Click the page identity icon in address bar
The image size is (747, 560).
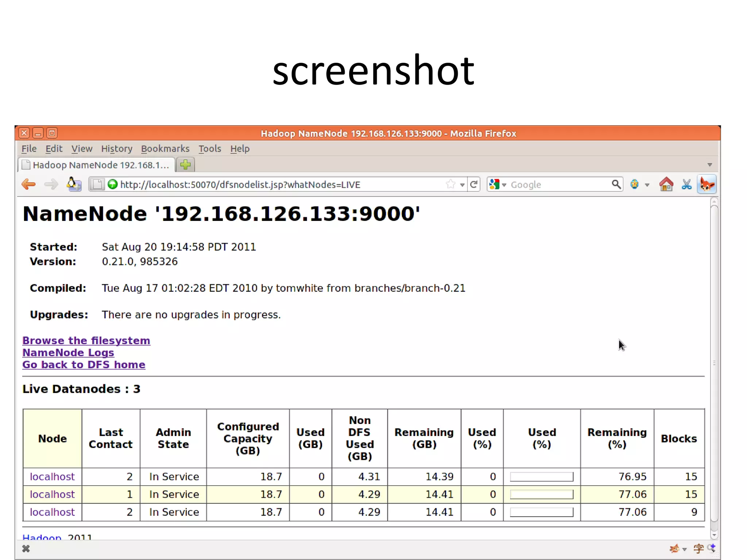coord(97,184)
